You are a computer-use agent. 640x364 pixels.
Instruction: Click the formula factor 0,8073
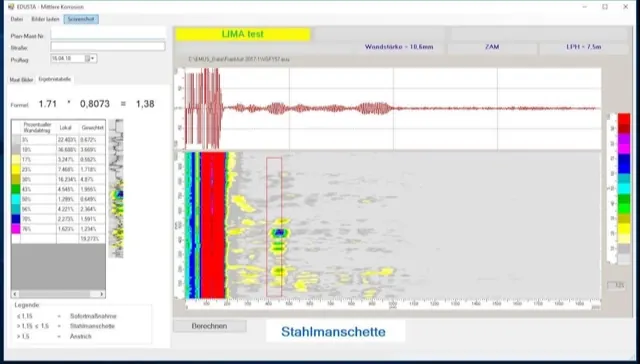pyautogui.click(x=95, y=104)
